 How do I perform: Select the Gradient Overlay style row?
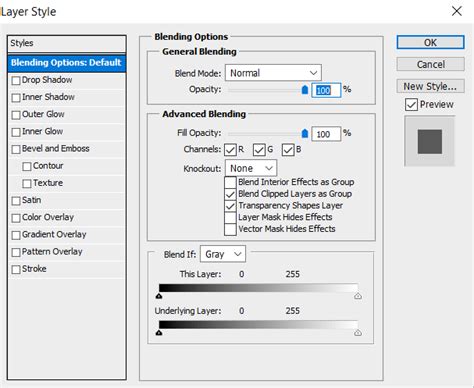(66, 235)
